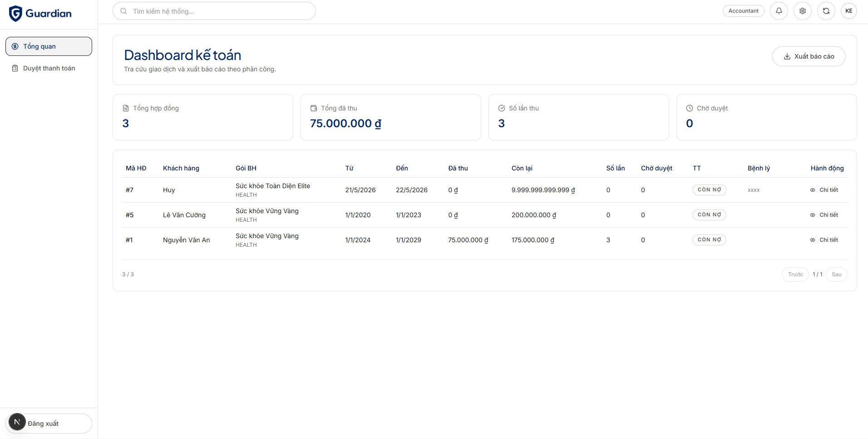Viewport: 868px width, 439px height.
Task: Open Chi tiết for contract #7
Action: [x=824, y=190]
